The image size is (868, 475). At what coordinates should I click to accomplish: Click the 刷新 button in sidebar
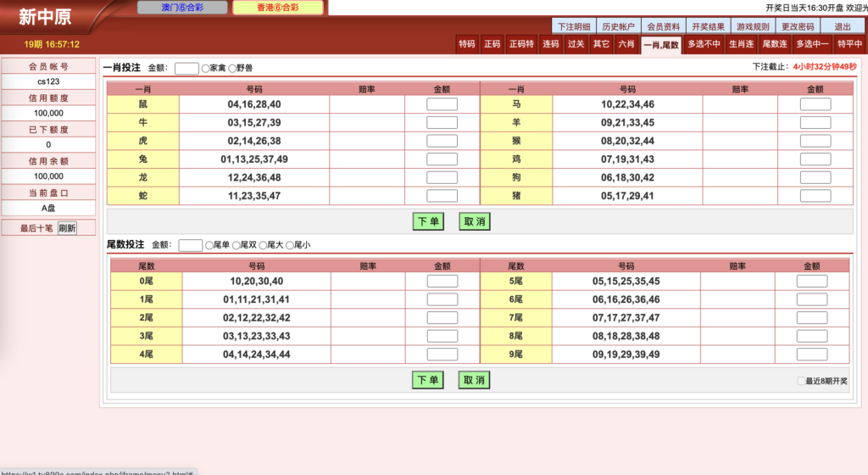pos(67,228)
